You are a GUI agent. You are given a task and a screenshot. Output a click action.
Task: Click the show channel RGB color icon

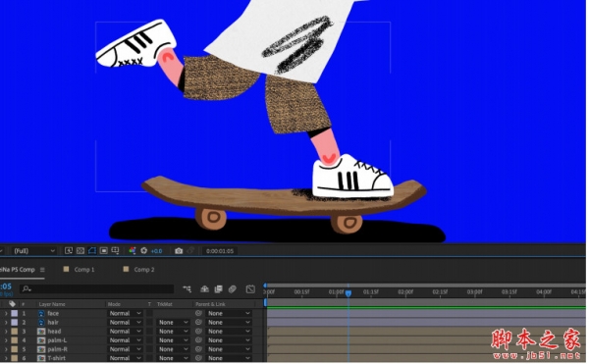(133, 251)
